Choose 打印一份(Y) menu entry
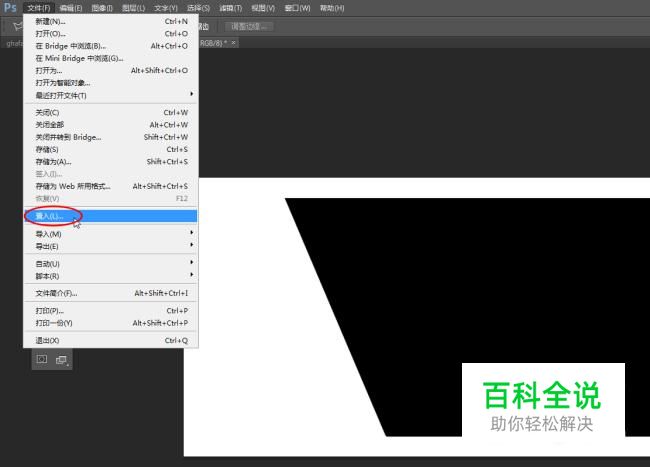Screen dimensions: 650x467 pyautogui.click(x=111, y=323)
